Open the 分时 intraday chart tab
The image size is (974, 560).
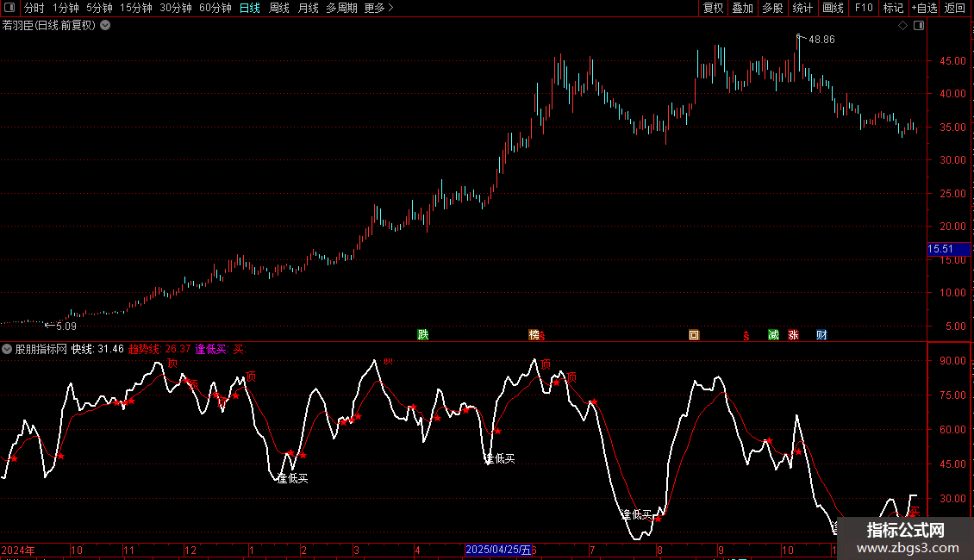pyautogui.click(x=34, y=8)
